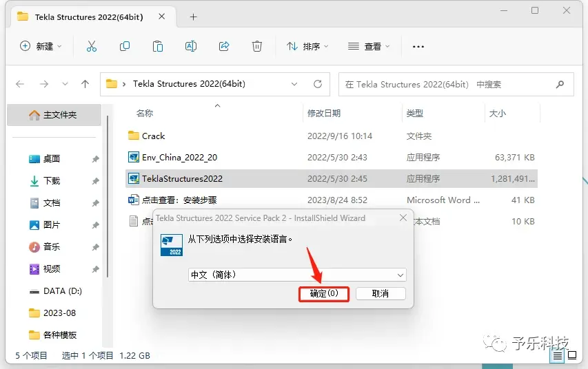Go back with the left arrow
The height and width of the screenshot is (369, 588).
[x=20, y=84]
